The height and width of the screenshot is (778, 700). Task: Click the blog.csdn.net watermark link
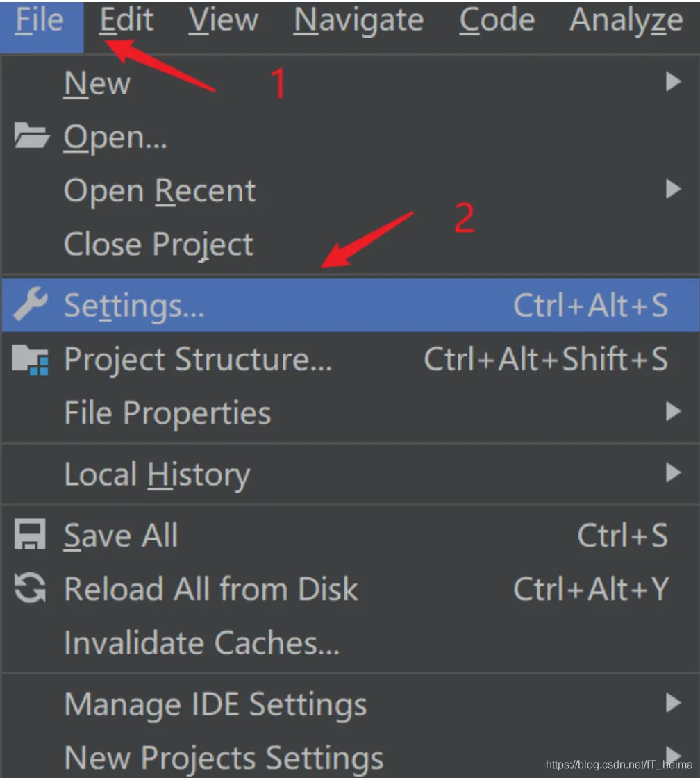(619, 764)
